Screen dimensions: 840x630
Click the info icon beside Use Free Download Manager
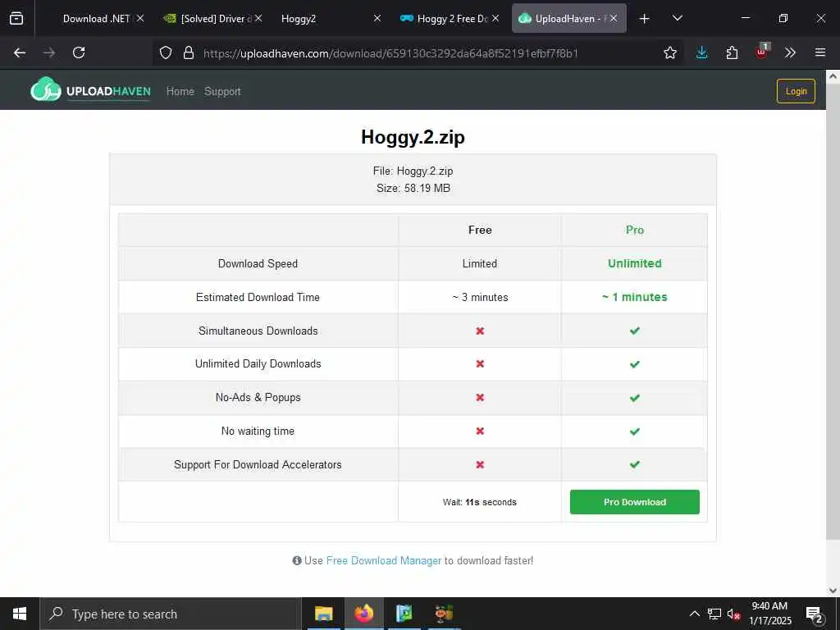(297, 560)
